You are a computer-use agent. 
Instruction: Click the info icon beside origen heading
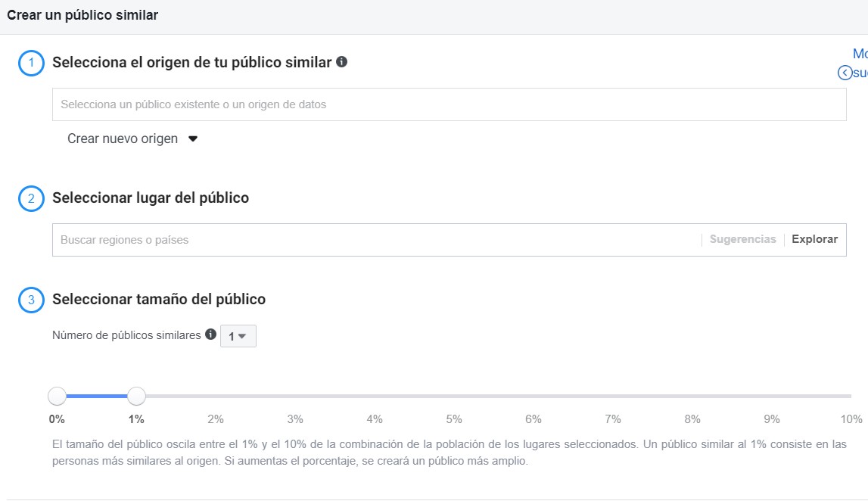(x=342, y=61)
